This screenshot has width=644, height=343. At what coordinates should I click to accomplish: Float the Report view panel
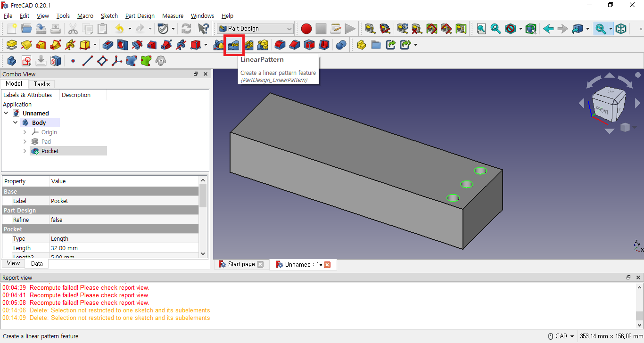click(x=628, y=278)
